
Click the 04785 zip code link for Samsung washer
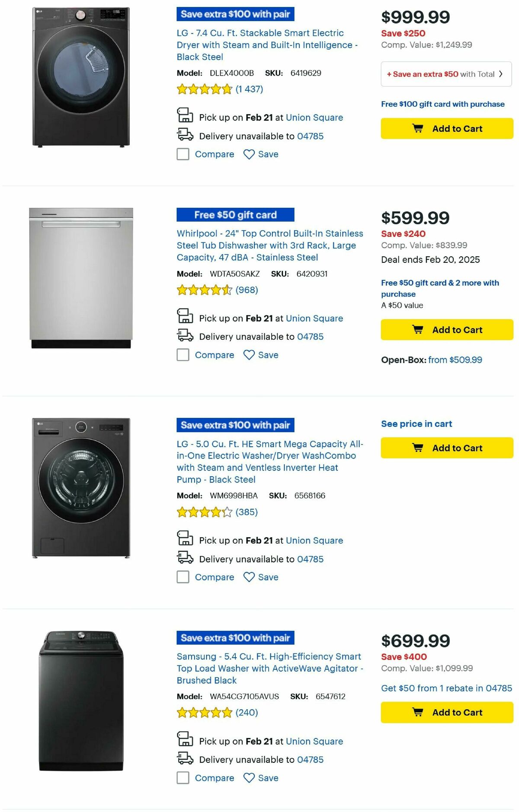pyautogui.click(x=310, y=759)
